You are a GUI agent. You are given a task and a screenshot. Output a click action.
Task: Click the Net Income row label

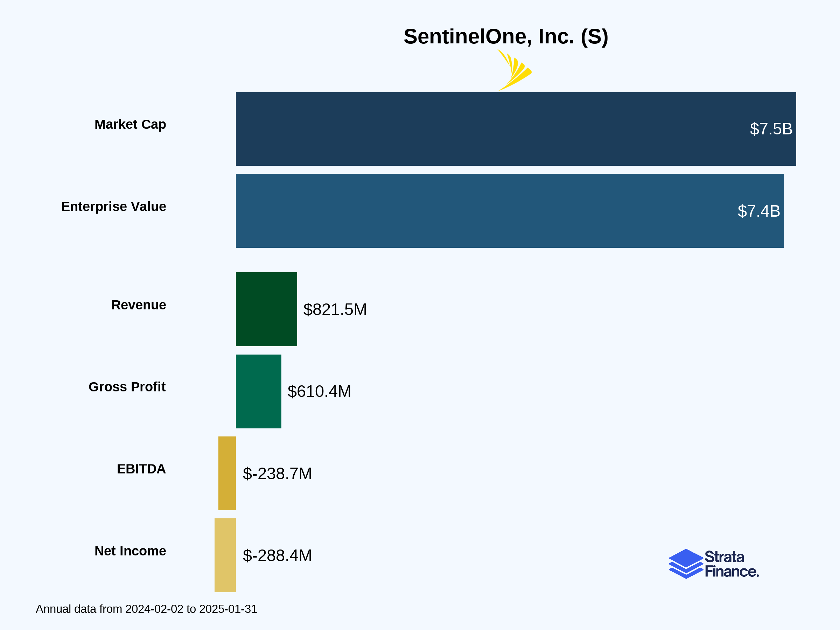click(130, 551)
